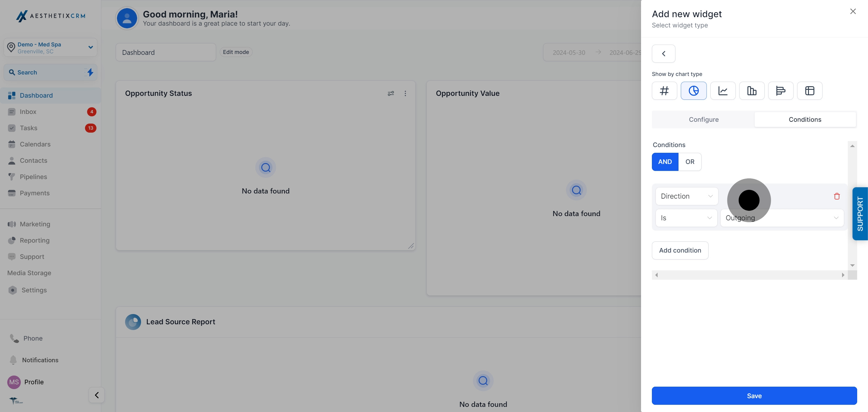
Task: Delete the Direction condition using trash icon
Action: coord(837,196)
